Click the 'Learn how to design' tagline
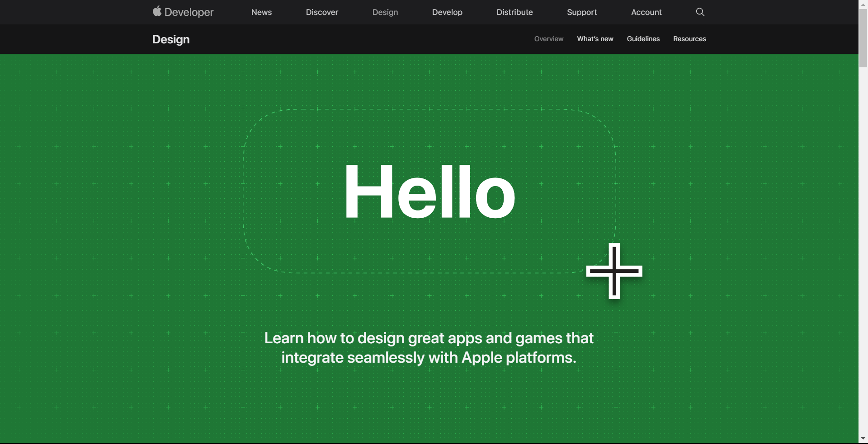This screenshot has width=868, height=444. tap(429, 347)
